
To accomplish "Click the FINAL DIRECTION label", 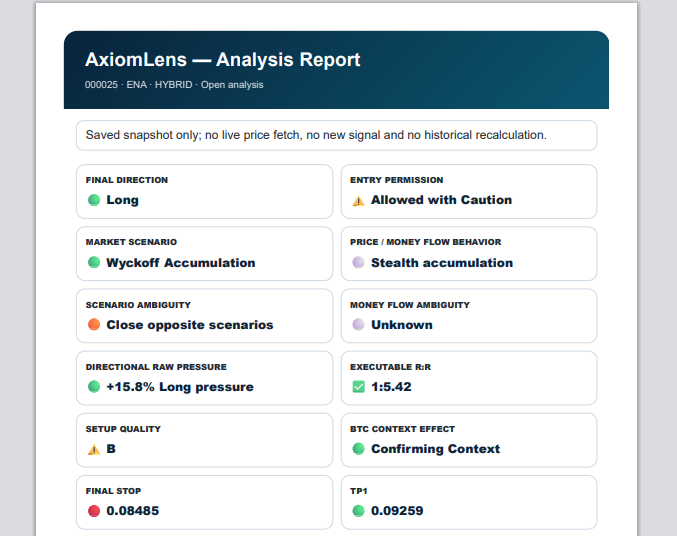I will tap(127, 180).
